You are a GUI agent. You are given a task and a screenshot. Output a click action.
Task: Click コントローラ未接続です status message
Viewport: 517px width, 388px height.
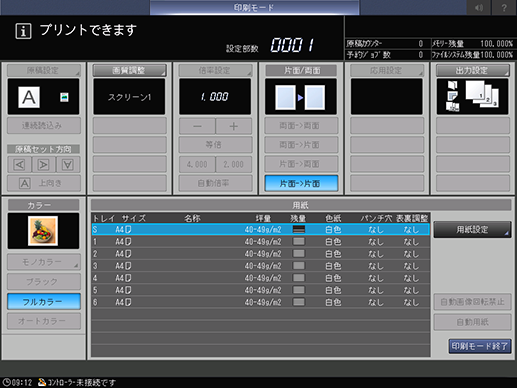coord(82,382)
